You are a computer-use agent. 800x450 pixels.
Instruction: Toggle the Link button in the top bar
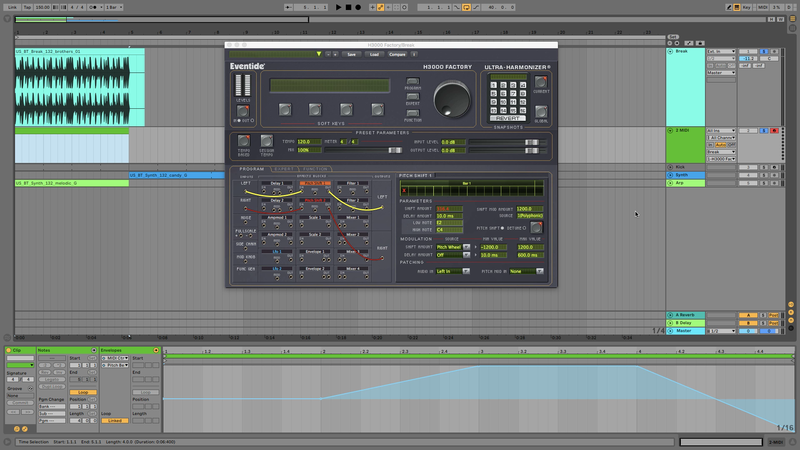12,7
